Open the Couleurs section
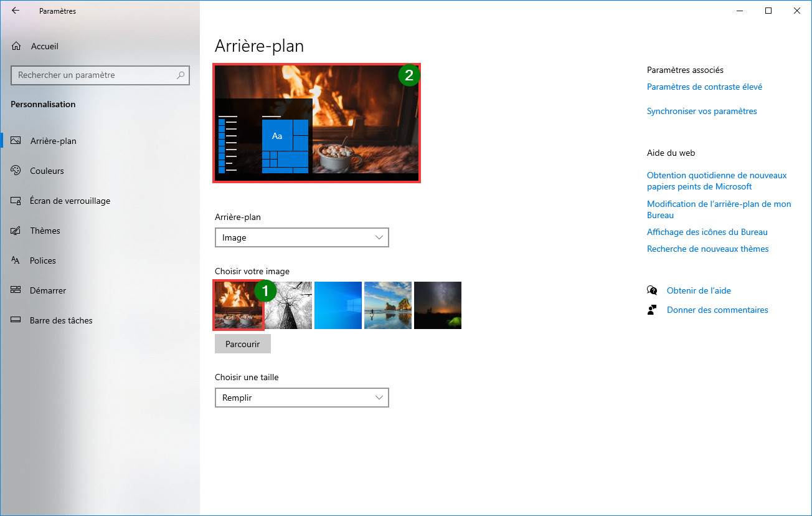 (100, 171)
